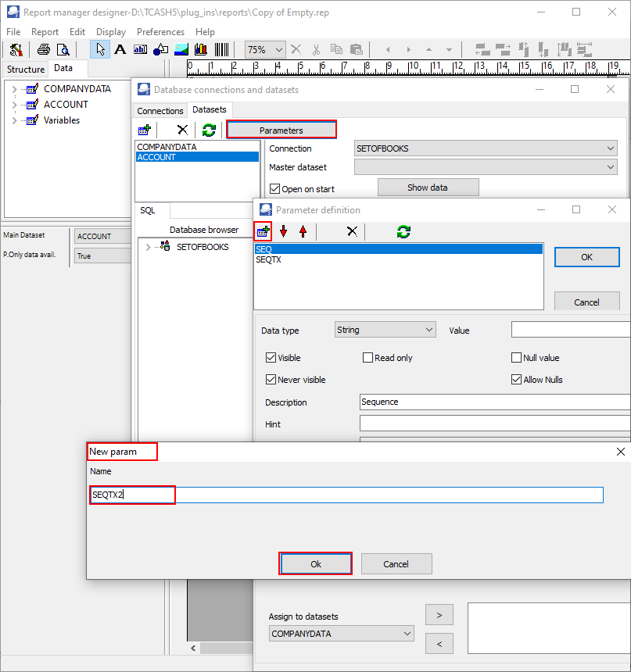Click the print icon in main toolbar
Viewport: 631px width, 672px height.
coord(43,50)
